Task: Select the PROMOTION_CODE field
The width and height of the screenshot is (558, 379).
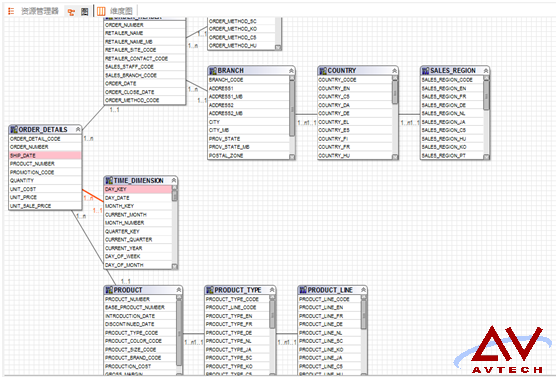Action: pos(45,172)
